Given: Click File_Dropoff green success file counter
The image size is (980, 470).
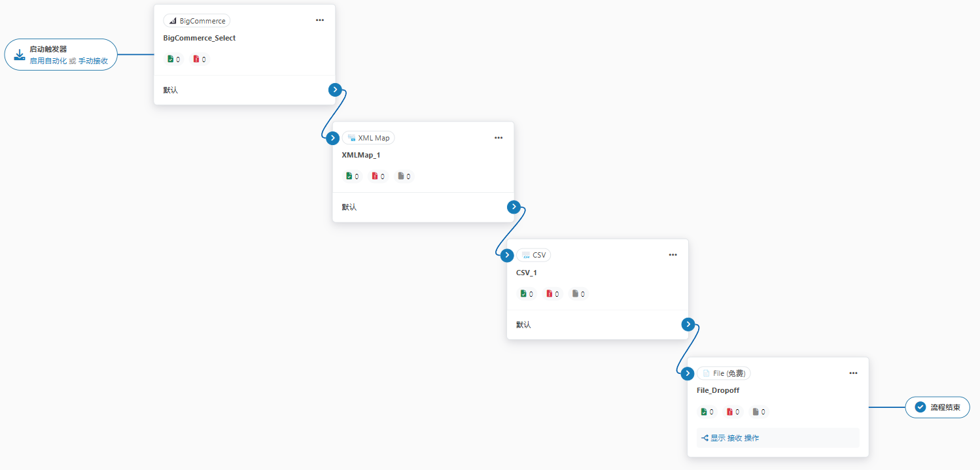Looking at the screenshot, I should click(x=707, y=412).
